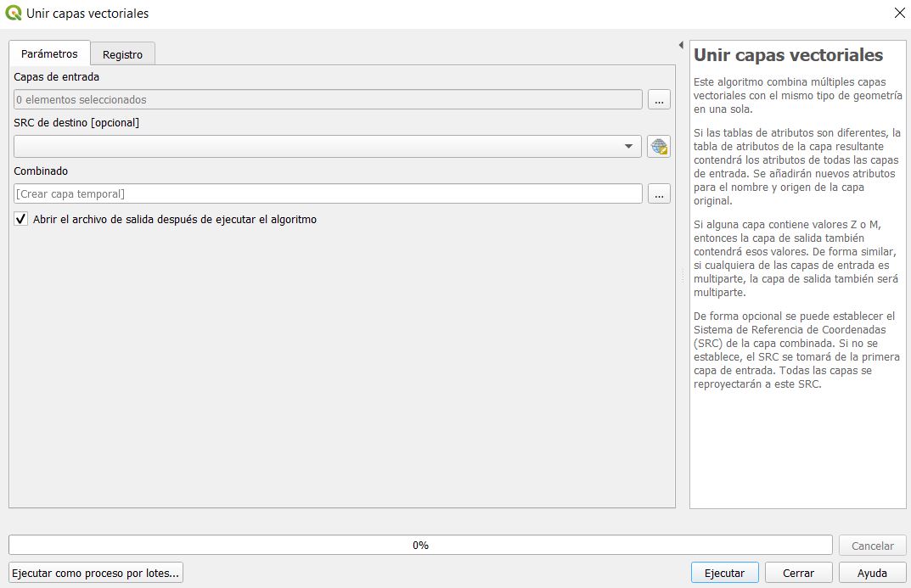Switch to the Parámetros tab
Image resolution: width=911 pixels, height=588 pixels.
49,53
